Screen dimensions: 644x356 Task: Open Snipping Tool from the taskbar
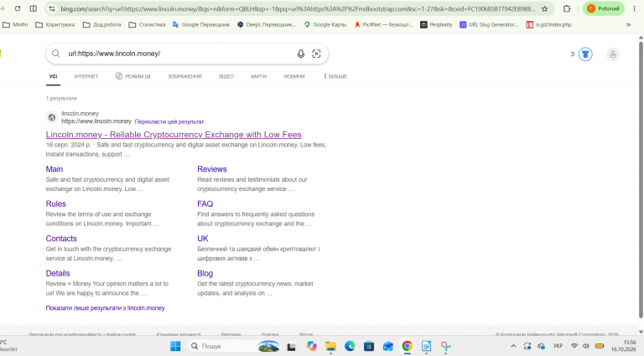[x=445, y=346]
